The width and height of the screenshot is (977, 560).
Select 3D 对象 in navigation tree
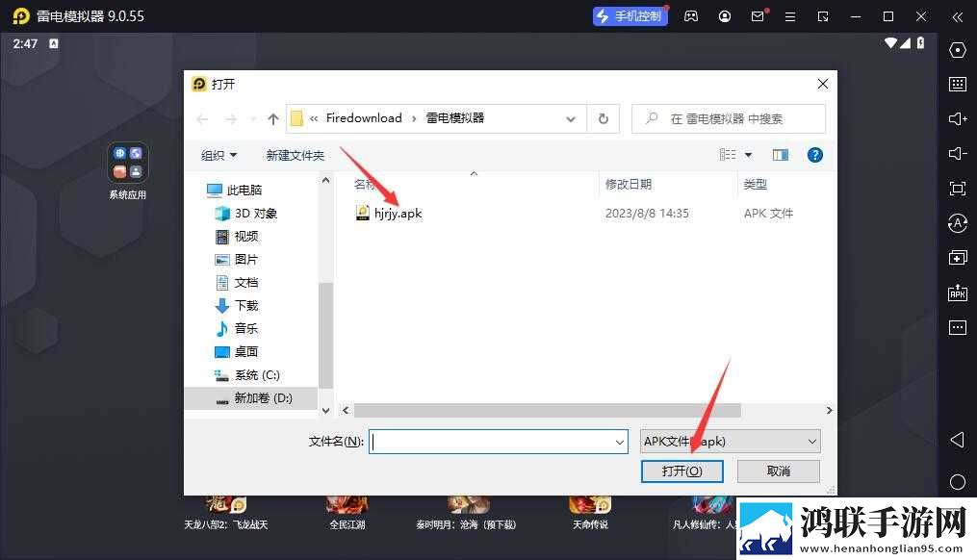click(245, 213)
